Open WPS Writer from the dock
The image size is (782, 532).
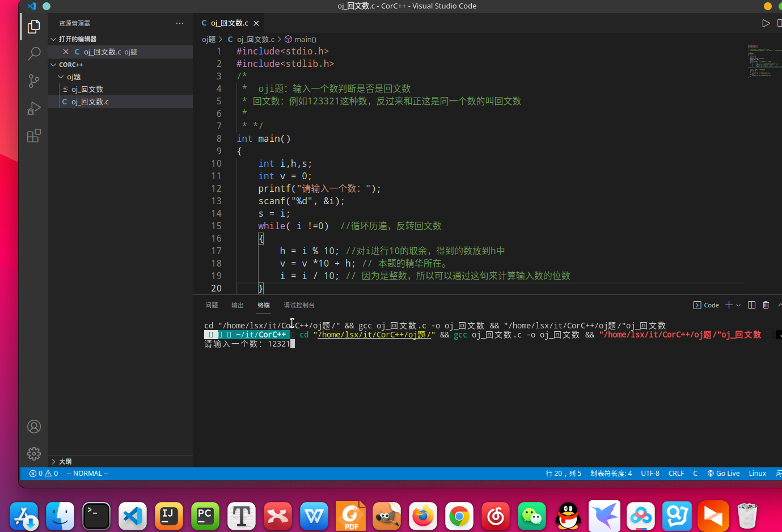[314, 516]
